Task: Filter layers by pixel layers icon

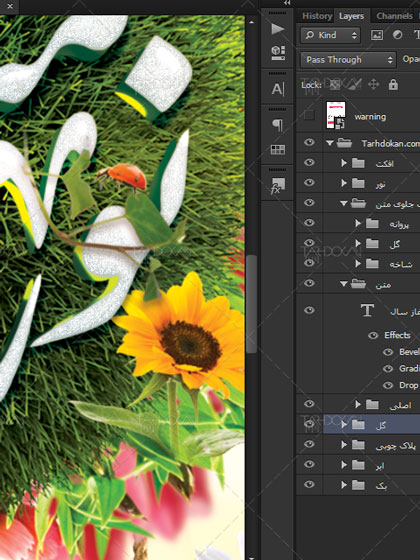Action: pyautogui.click(x=377, y=35)
